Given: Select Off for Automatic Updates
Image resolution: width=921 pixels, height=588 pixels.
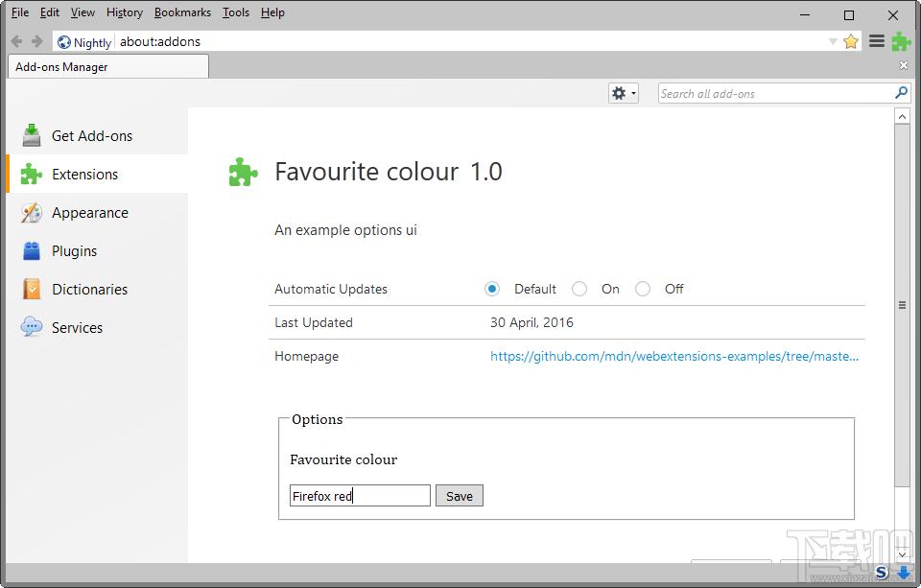Looking at the screenshot, I should click(643, 289).
